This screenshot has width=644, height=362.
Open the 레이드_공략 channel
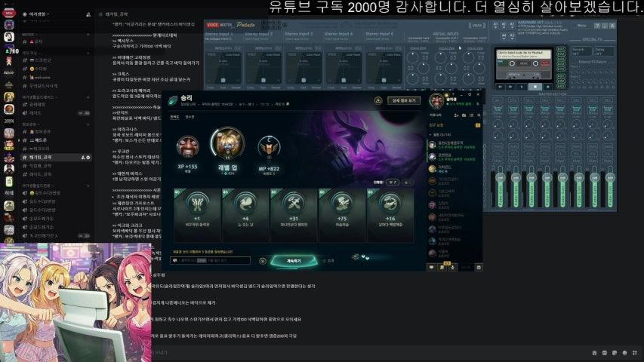coord(55,174)
